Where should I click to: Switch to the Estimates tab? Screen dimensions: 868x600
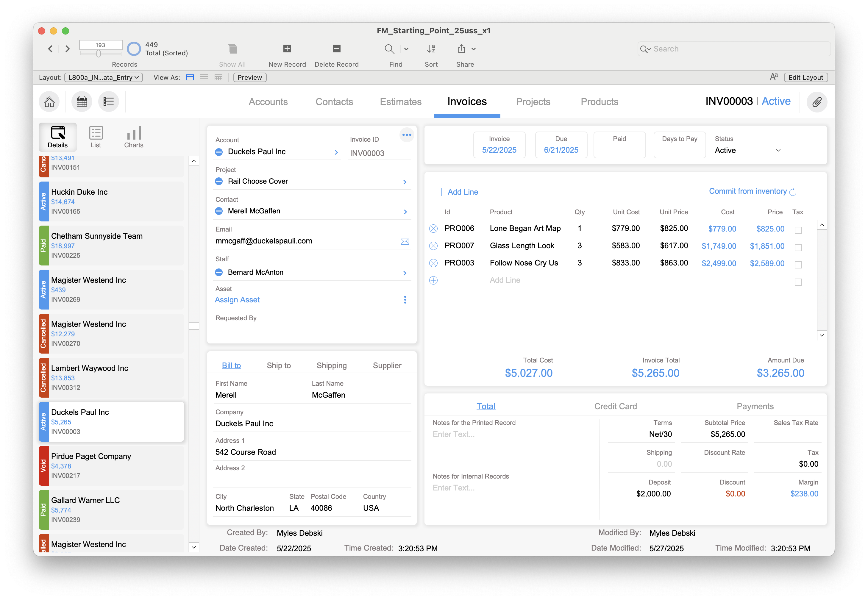pyautogui.click(x=400, y=102)
